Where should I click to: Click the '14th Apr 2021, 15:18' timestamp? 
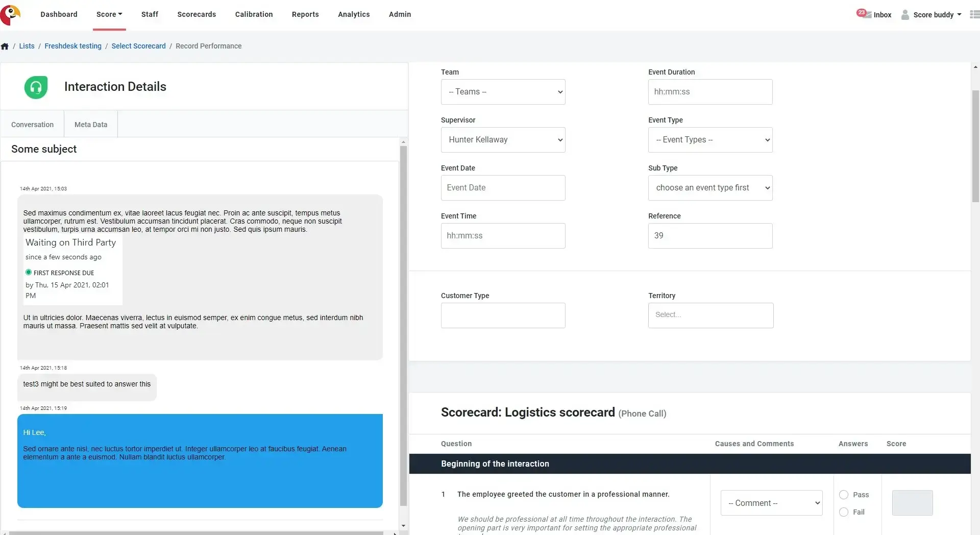43,368
